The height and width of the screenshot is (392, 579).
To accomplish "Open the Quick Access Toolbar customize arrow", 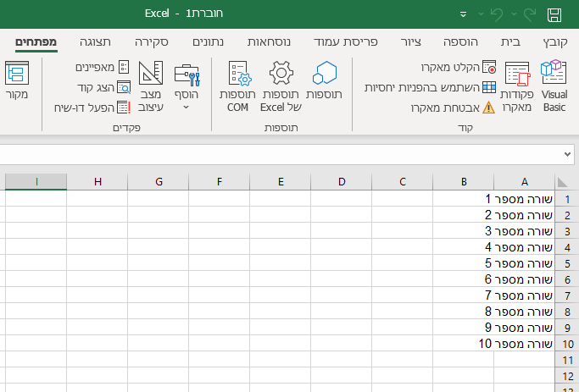I will 463,14.
